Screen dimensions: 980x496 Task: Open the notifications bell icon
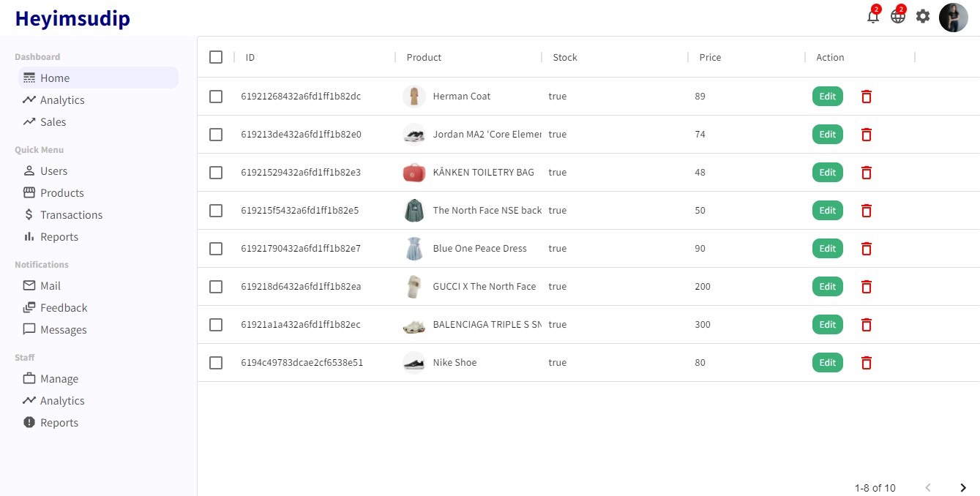872,16
